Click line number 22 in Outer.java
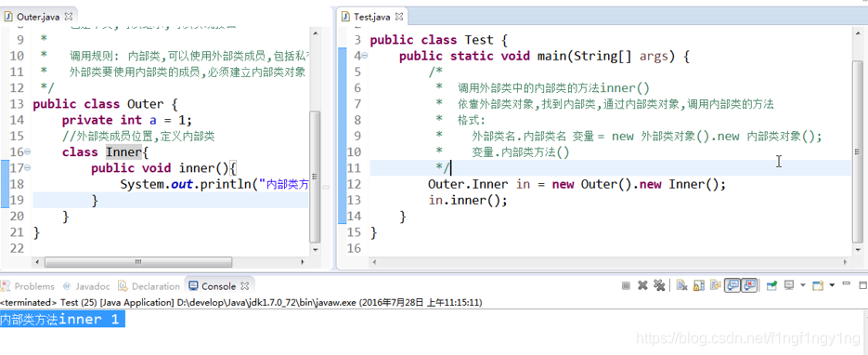The image size is (868, 355). pos(17,248)
